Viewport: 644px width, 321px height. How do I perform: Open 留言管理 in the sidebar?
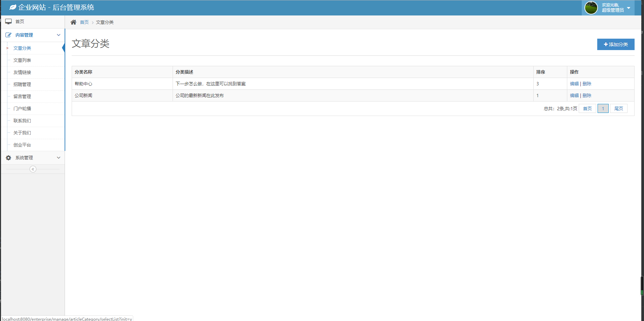click(x=33, y=96)
